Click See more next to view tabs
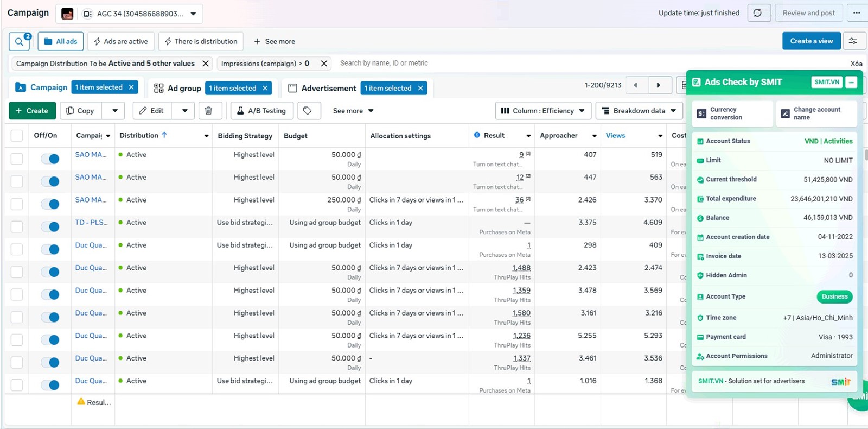The height and width of the screenshot is (429, 868). tap(275, 41)
